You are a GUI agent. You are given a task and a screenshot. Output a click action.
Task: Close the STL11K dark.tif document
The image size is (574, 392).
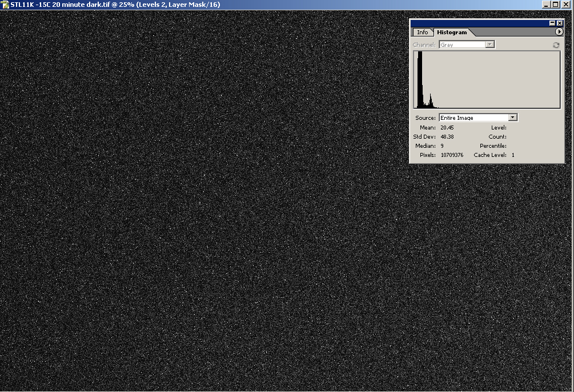tap(566, 5)
